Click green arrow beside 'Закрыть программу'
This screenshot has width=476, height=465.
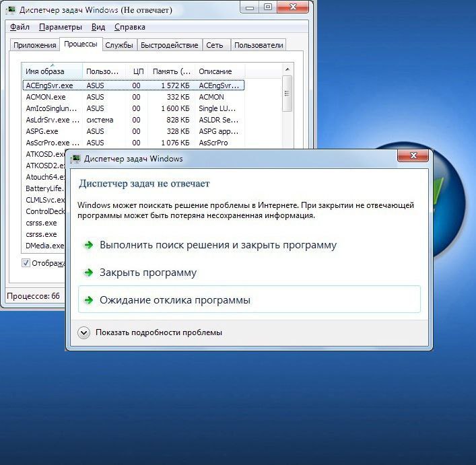coord(89,273)
